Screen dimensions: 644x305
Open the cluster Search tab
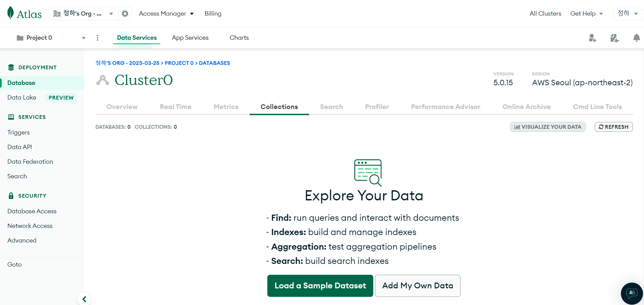pyautogui.click(x=332, y=107)
